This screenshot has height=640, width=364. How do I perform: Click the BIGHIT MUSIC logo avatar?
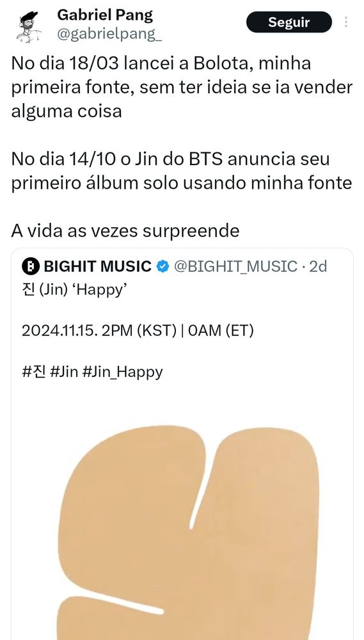coord(31,266)
